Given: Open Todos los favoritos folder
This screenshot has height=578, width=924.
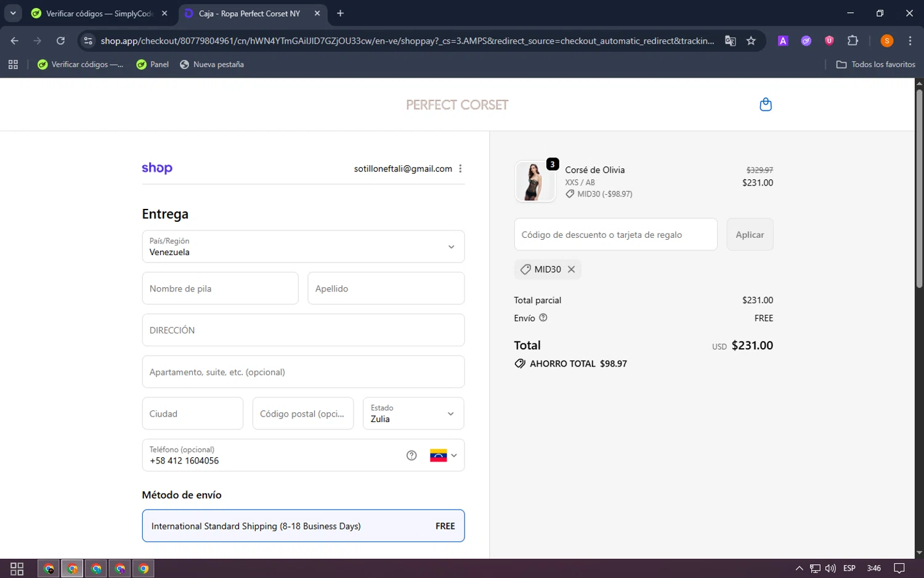Looking at the screenshot, I should [x=875, y=64].
